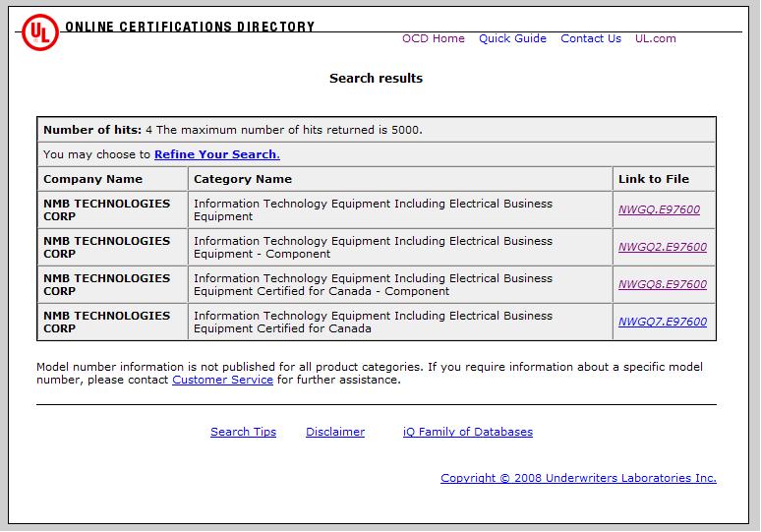Viewport: 761px width, 532px height.
Task: Click the 'Model number information' paragraph
Action: 370,374
